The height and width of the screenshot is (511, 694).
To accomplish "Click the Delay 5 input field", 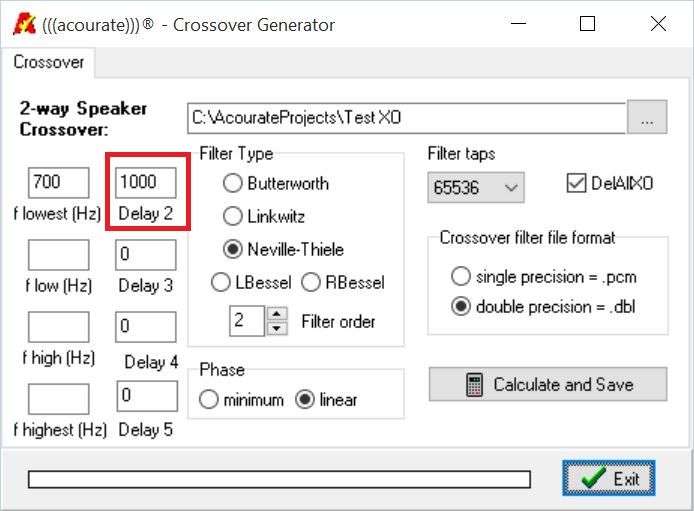I will [147, 396].
